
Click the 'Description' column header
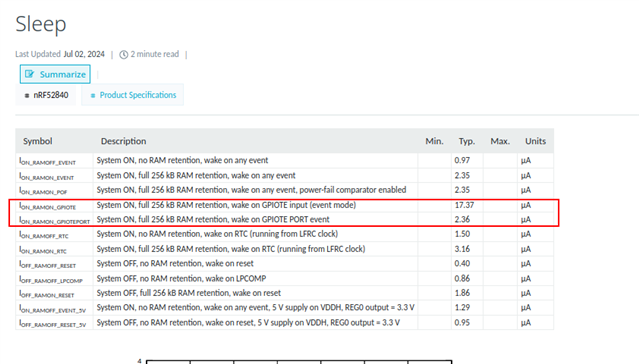pyautogui.click(x=123, y=141)
